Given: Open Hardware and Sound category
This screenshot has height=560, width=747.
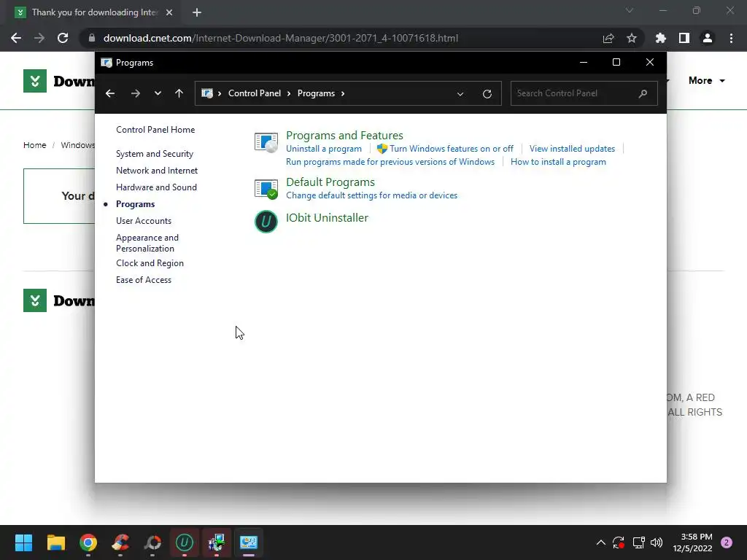Looking at the screenshot, I should 156,187.
